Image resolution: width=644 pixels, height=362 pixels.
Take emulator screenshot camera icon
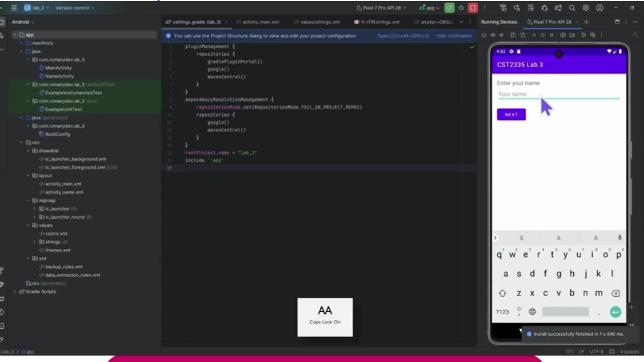point(563,35)
